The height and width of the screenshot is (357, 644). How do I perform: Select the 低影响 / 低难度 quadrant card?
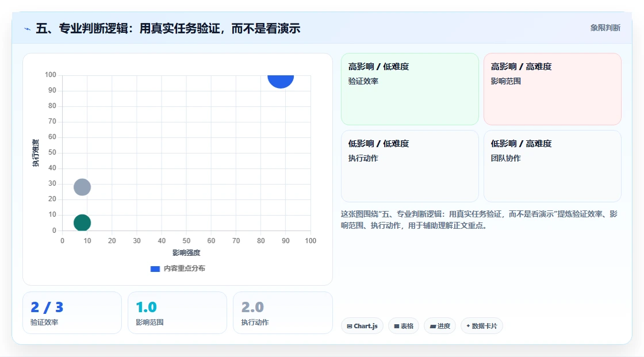click(410, 166)
